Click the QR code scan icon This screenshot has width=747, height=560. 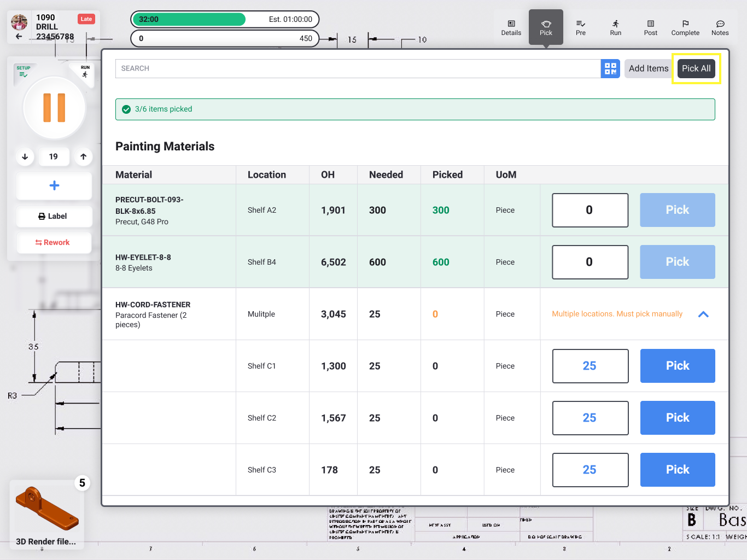[610, 68]
